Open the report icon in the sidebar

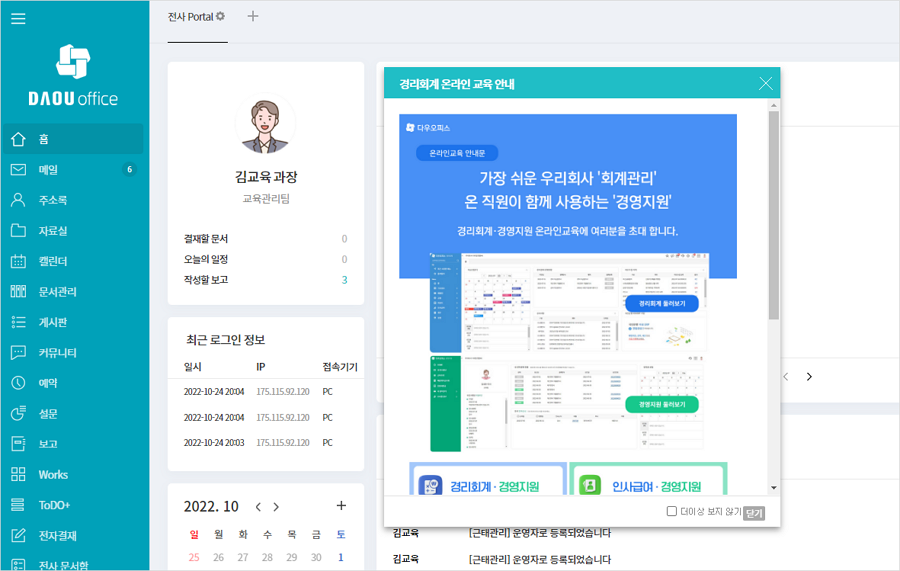[x=18, y=444]
